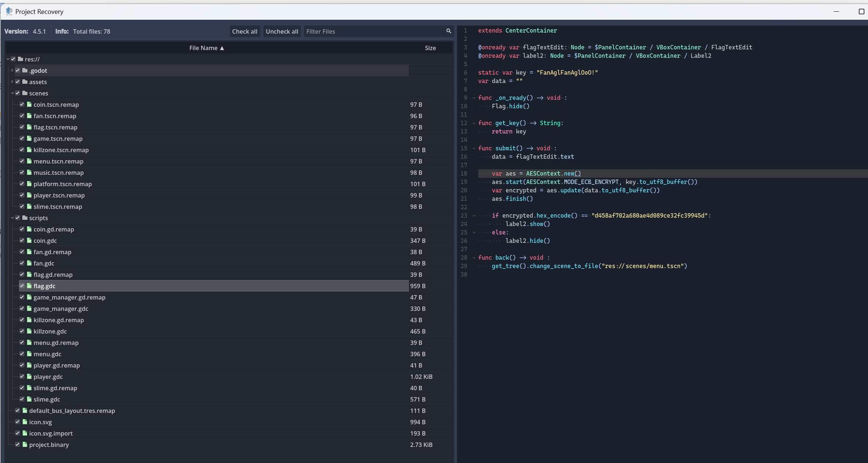This screenshot has height=463, width=868.
Task: Click the .godot folder icon
Action: [x=25, y=70]
